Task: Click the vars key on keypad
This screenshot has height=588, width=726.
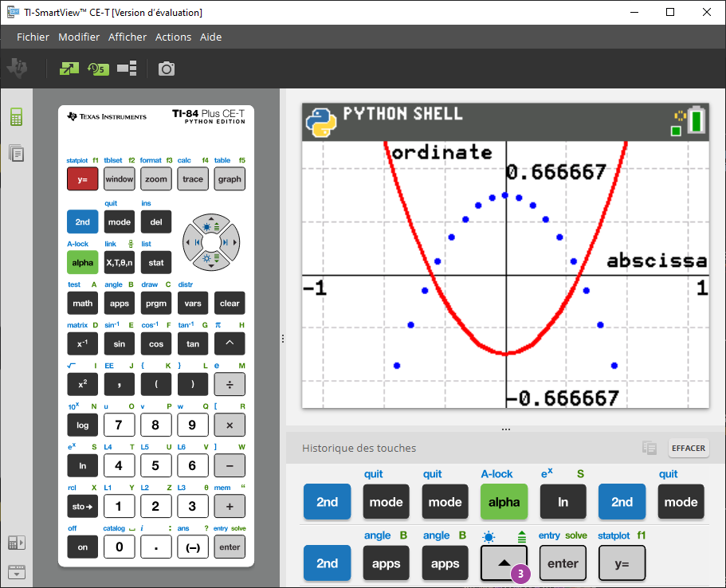Action: pyautogui.click(x=193, y=304)
